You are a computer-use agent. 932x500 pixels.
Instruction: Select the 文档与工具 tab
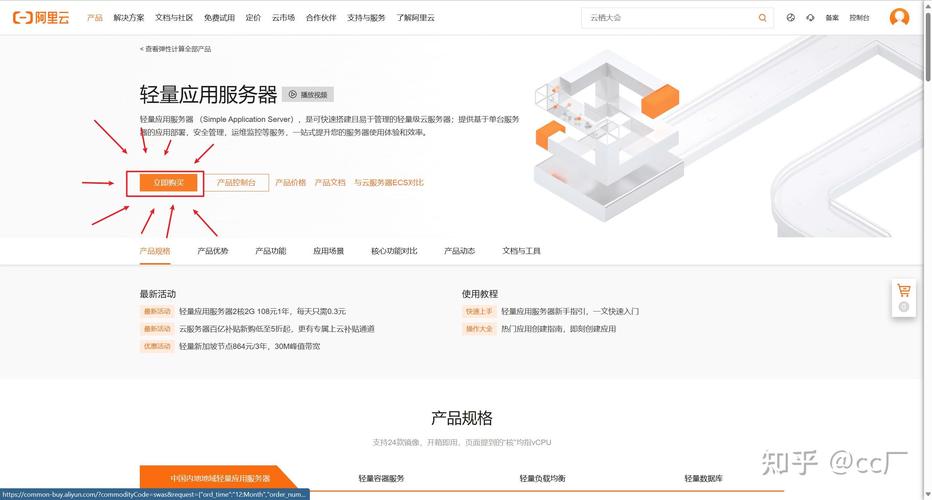(521, 251)
